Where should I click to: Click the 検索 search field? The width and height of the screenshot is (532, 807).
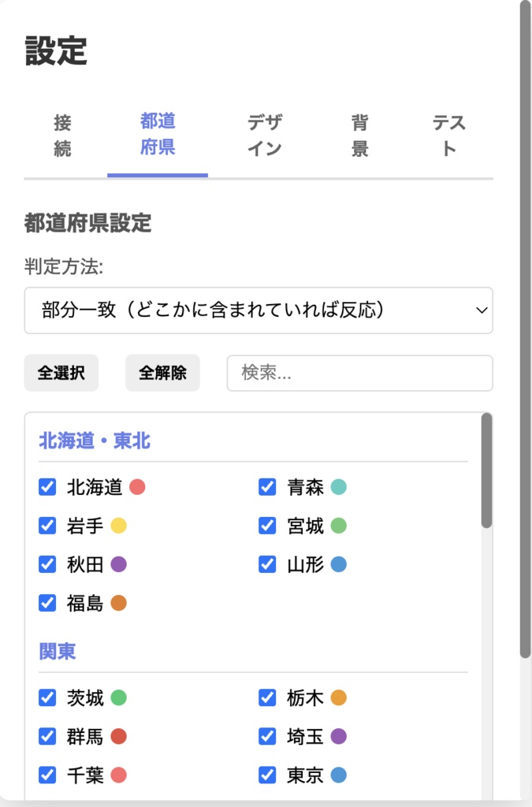(359, 373)
